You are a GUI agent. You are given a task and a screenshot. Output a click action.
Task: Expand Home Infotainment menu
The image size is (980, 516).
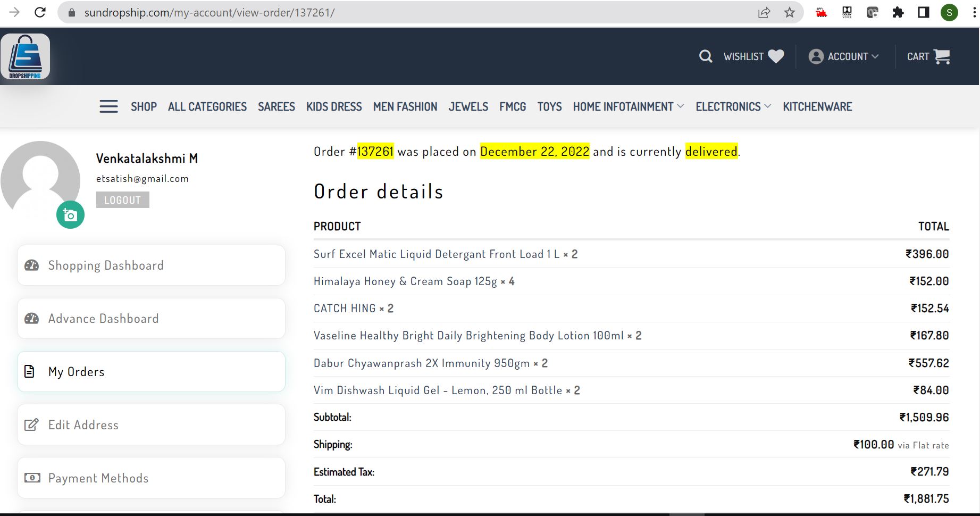629,106
